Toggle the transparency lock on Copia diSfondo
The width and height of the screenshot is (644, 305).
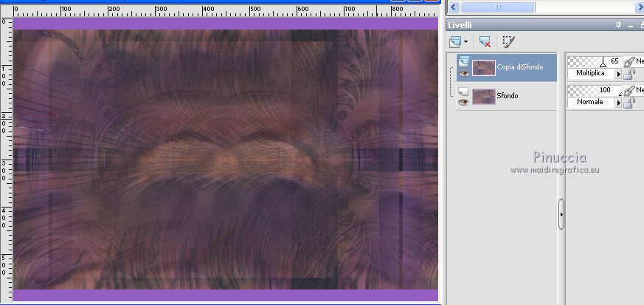coord(629,74)
